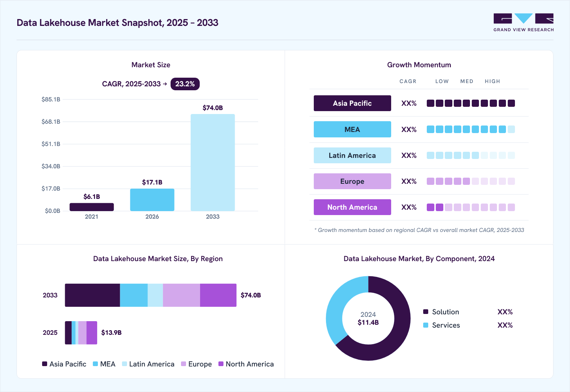Click the $17.1B bar label
The height and width of the screenshot is (392, 570).
[x=152, y=182]
